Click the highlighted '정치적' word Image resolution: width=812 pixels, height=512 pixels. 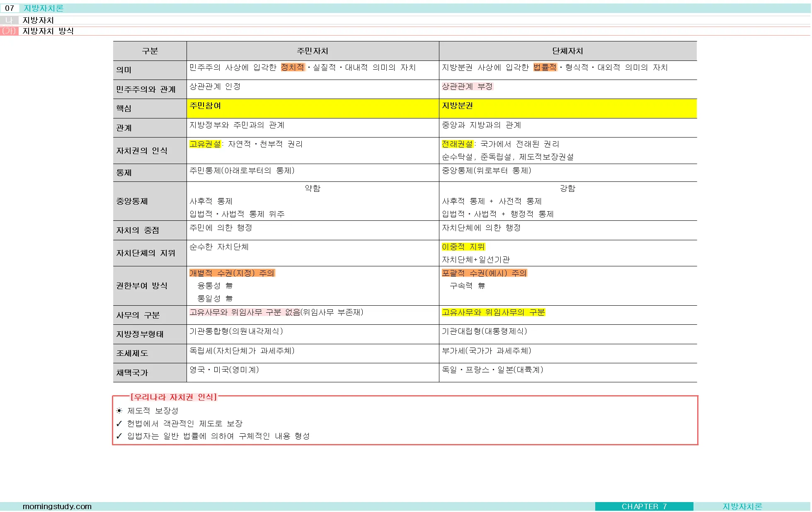point(293,67)
